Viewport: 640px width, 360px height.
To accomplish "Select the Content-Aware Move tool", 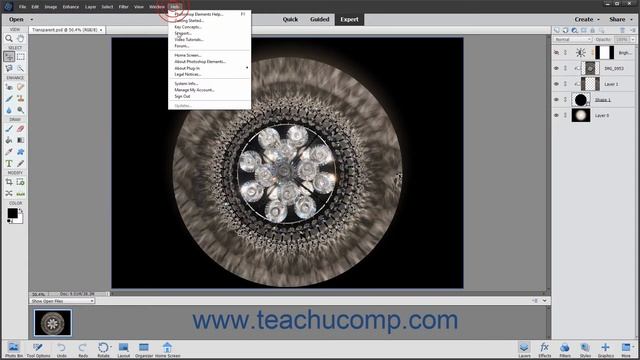I will click(9, 193).
